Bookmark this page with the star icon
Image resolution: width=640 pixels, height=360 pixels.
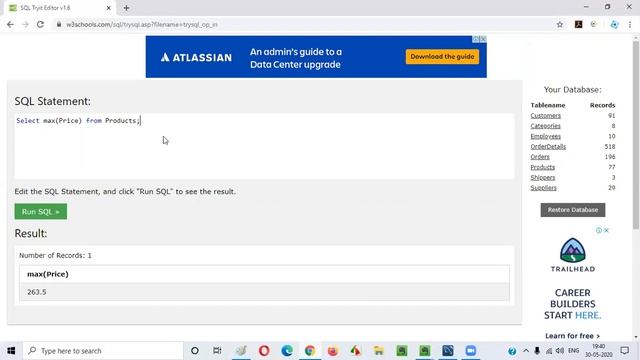tap(560, 24)
